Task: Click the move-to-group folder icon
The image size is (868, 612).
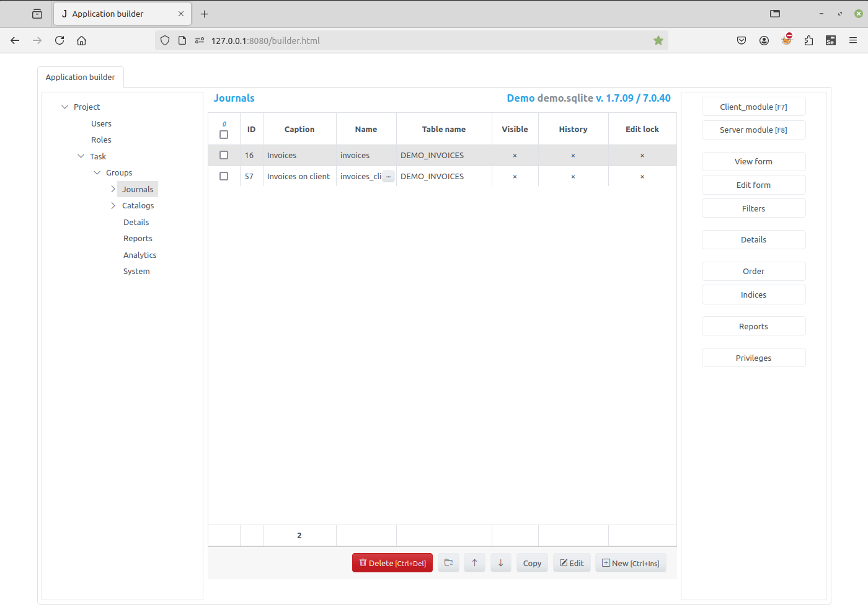Action: pyautogui.click(x=448, y=562)
